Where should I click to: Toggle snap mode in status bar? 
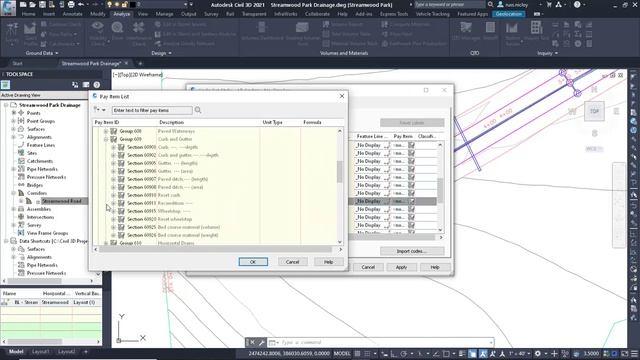367,353
